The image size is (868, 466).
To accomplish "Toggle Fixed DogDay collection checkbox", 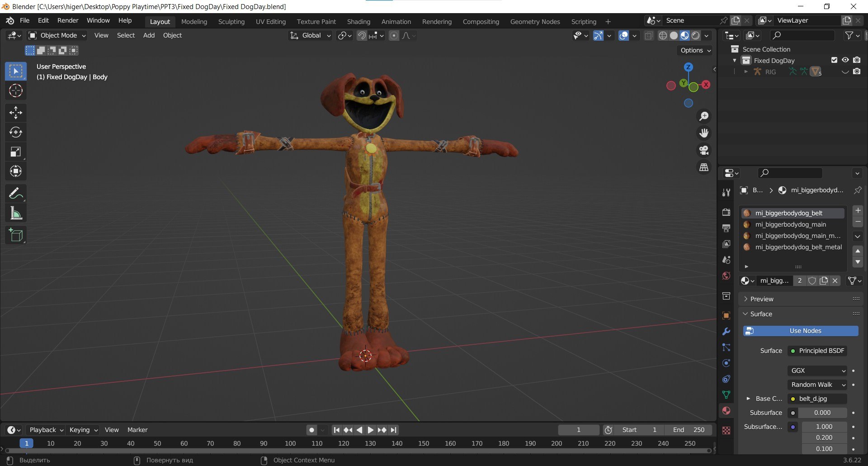I will coord(834,60).
